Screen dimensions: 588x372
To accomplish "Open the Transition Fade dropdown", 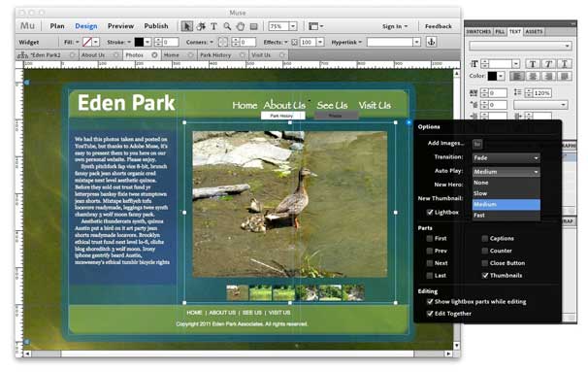I will tap(506, 158).
